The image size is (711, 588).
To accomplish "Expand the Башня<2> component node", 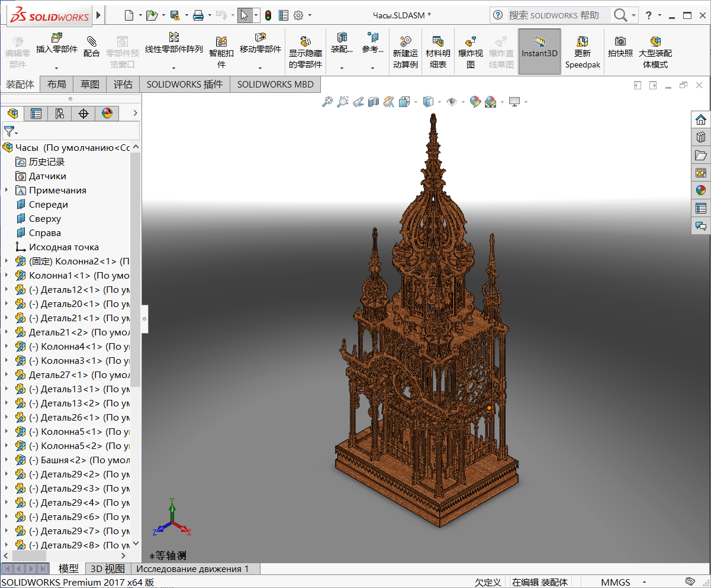I will click(x=7, y=460).
